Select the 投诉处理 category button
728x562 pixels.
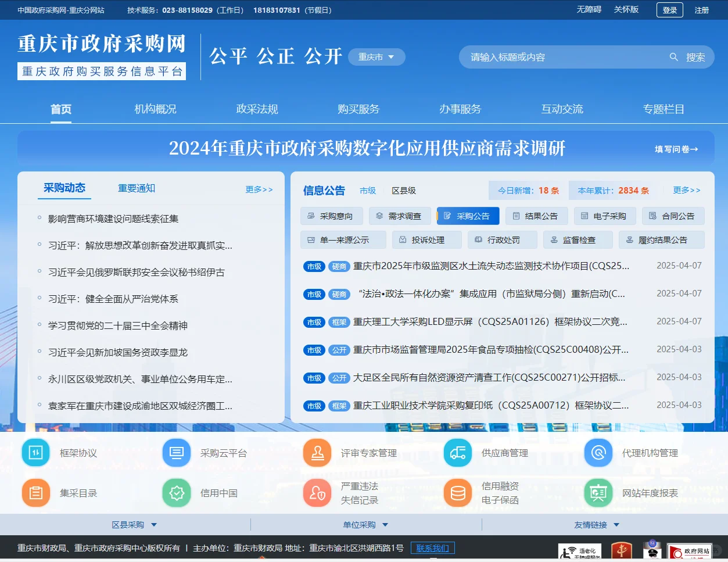point(427,240)
